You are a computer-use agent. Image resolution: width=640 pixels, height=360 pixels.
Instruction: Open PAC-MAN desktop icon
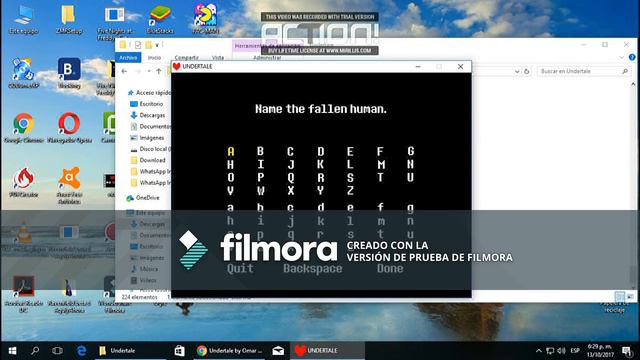coord(205,19)
